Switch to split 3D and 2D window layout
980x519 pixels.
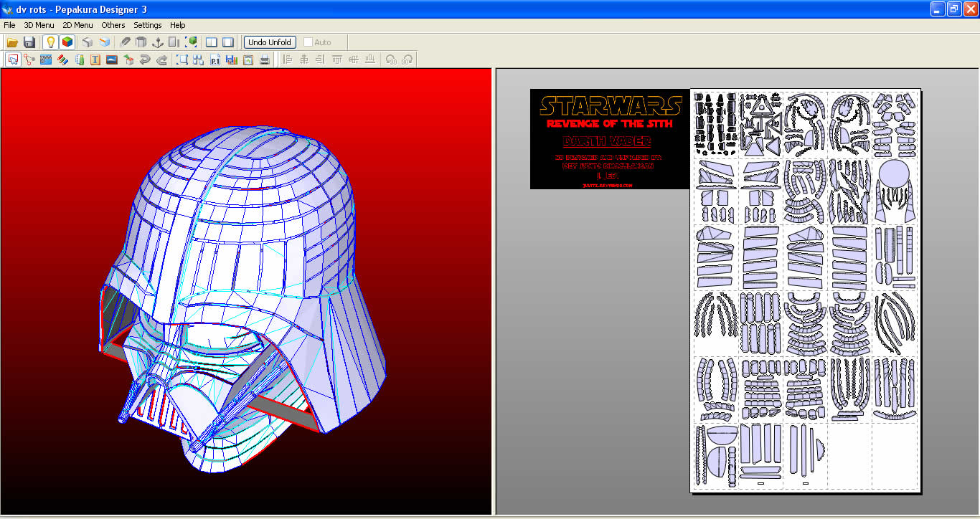point(212,42)
